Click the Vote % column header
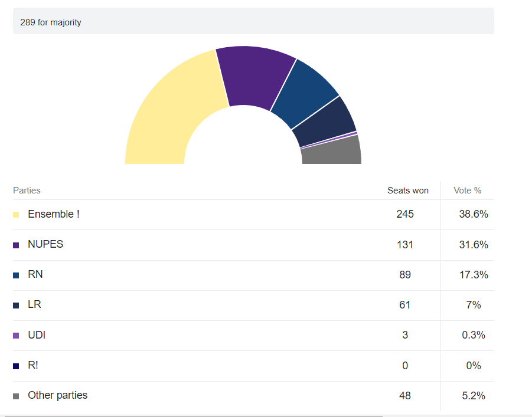Screen dimensions: 532x417 (467, 191)
